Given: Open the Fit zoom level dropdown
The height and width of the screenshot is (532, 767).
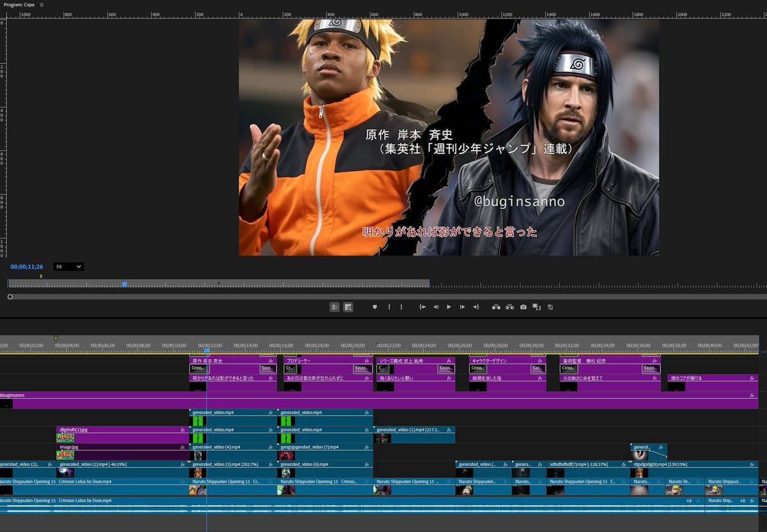Looking at the screenshot, I should coord(68,266).
